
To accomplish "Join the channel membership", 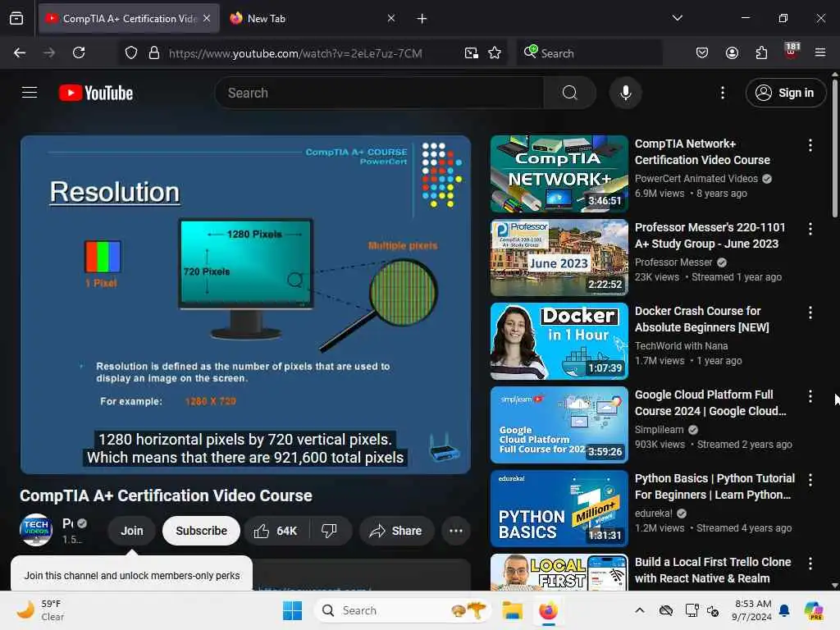I will (x=132, y=531).
